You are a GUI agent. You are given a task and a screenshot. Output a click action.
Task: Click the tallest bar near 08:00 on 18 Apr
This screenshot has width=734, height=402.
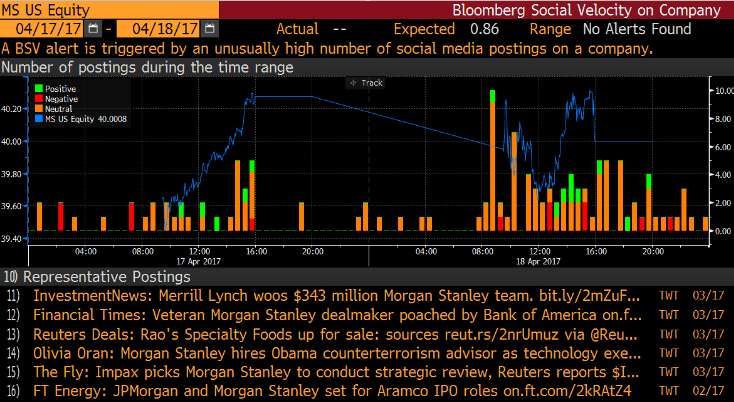pyautogui.click(x=492, y=160)
